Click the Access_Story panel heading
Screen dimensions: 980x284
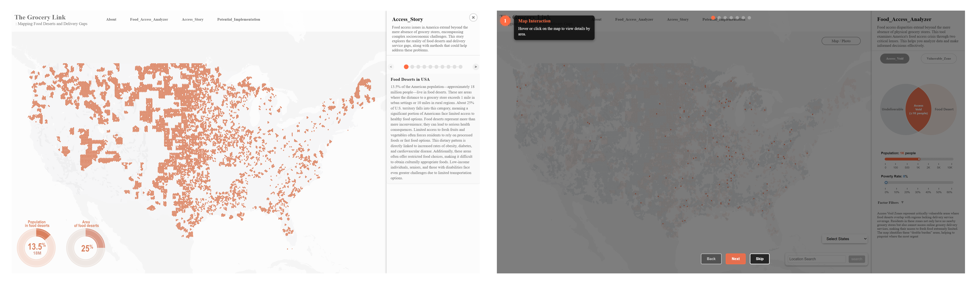407,19
